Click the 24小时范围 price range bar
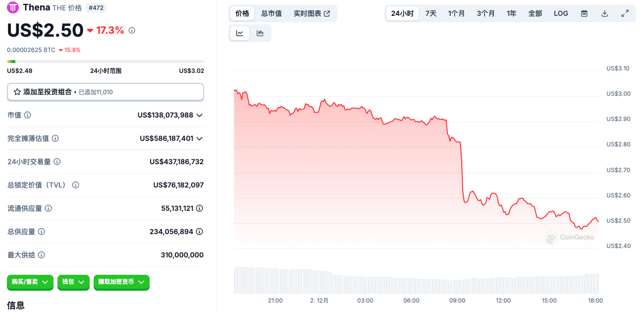The height and width of the screenshot is (312, 644). point(106,62)
